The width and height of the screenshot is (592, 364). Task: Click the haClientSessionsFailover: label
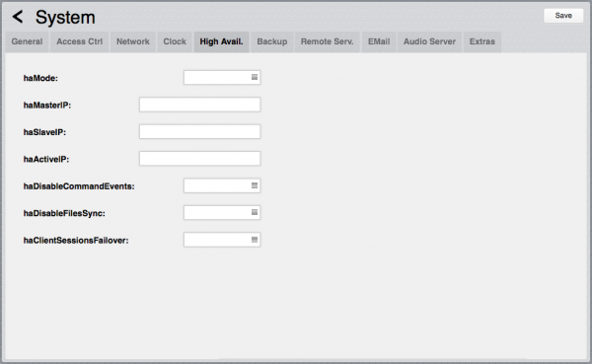coord(76,241)
